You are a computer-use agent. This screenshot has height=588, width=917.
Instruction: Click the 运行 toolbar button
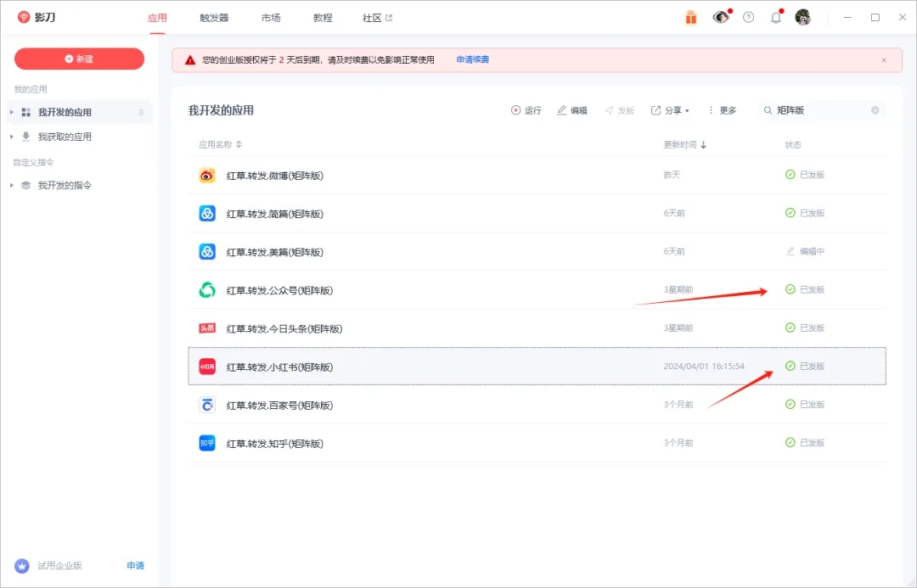pyautogui.click(x=526, y=110)
